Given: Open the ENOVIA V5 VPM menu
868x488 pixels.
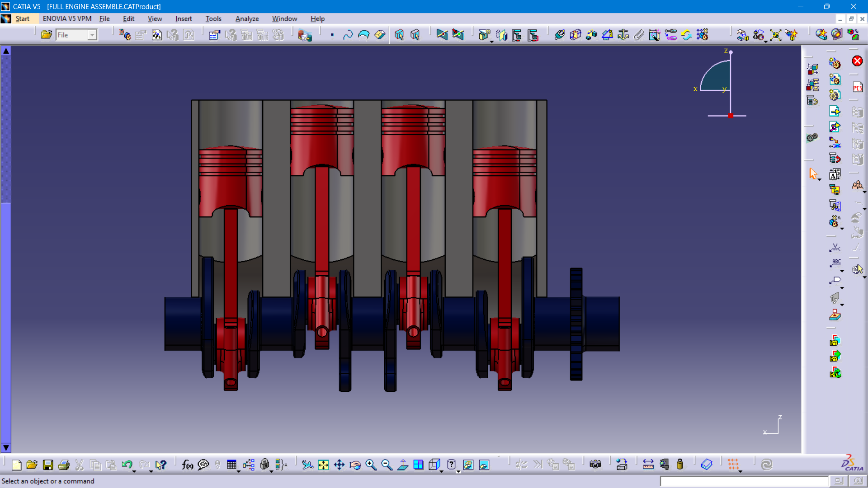Looking at the screenshot, I should (x=67, y=19).
